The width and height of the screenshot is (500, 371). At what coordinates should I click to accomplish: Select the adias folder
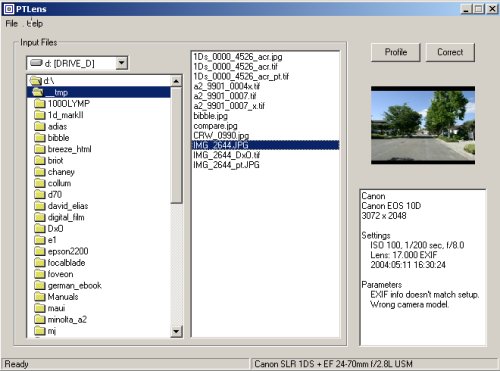(51, 126)
